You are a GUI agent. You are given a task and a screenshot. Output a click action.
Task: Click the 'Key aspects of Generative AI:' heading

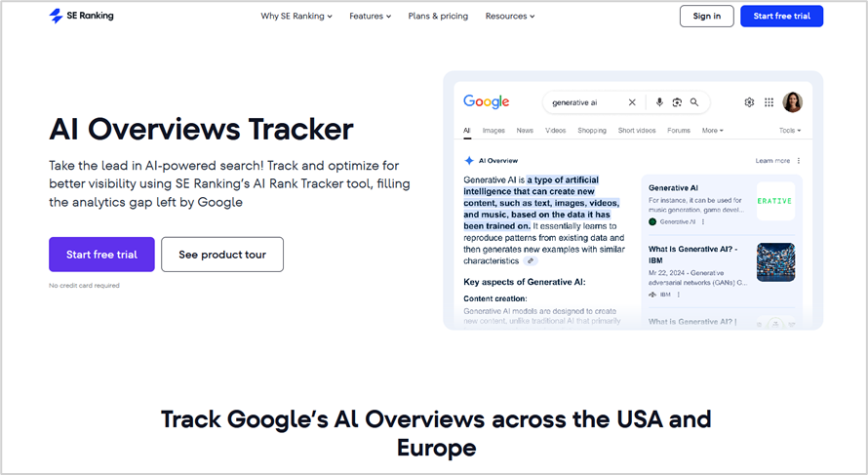coord(525,282)
